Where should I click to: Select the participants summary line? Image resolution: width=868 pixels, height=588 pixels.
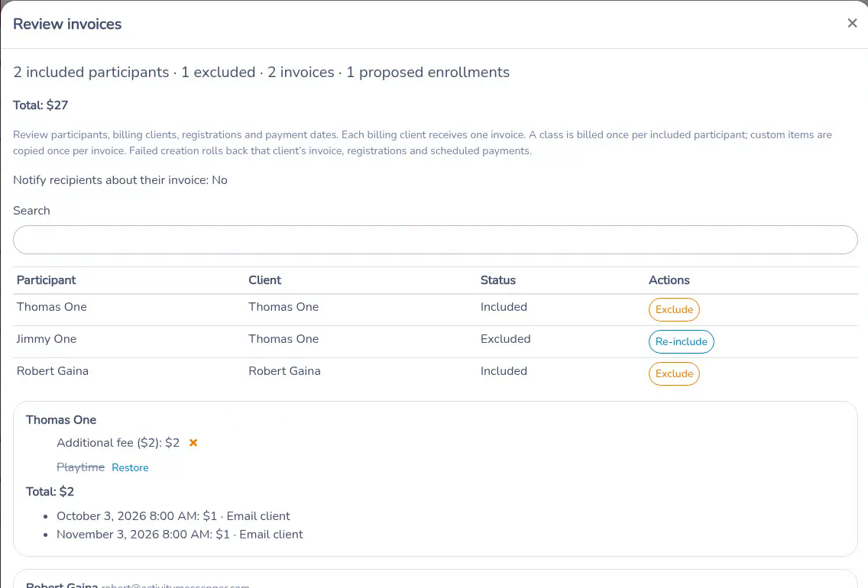(261, 72)
